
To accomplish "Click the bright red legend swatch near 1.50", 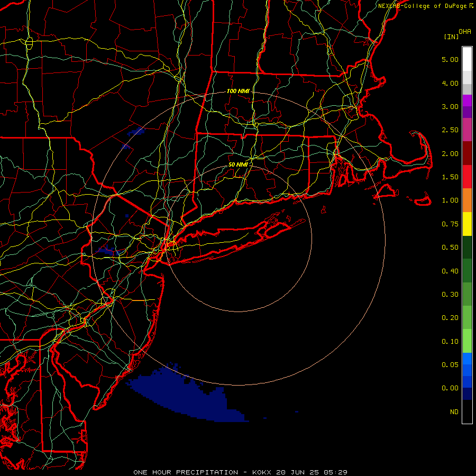I will (467, 177).
